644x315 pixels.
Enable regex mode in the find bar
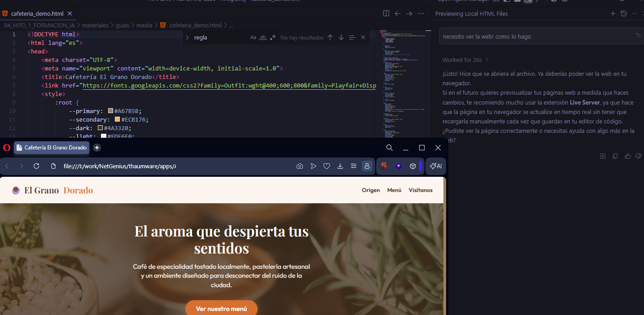[x=273, y=37]
